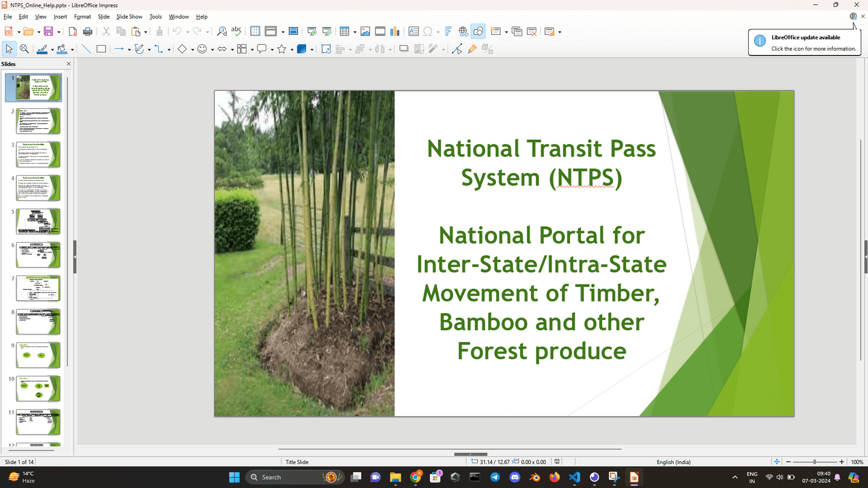This screenshot has height=488, width=868.
Task: Insert a table
Action: 344,31
